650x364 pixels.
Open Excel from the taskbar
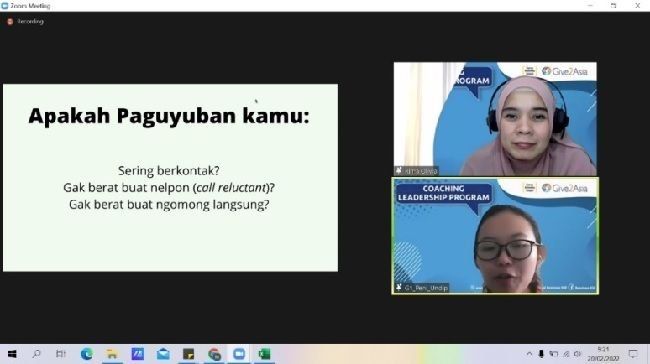(264, 354)
